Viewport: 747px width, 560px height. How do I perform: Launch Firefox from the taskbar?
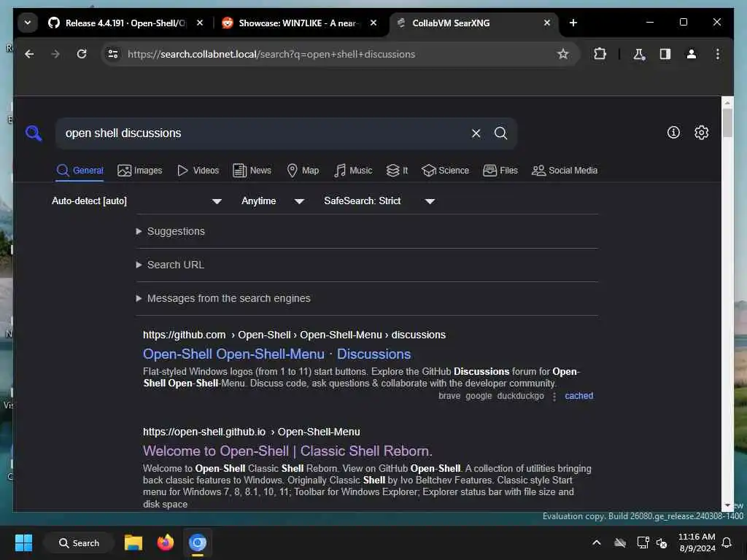point(166,542)
